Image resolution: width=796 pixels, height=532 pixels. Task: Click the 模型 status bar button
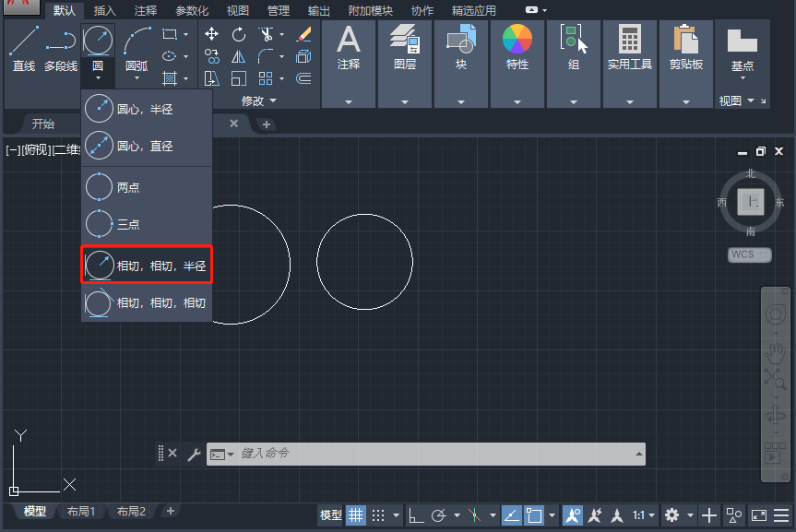(331, 515)
